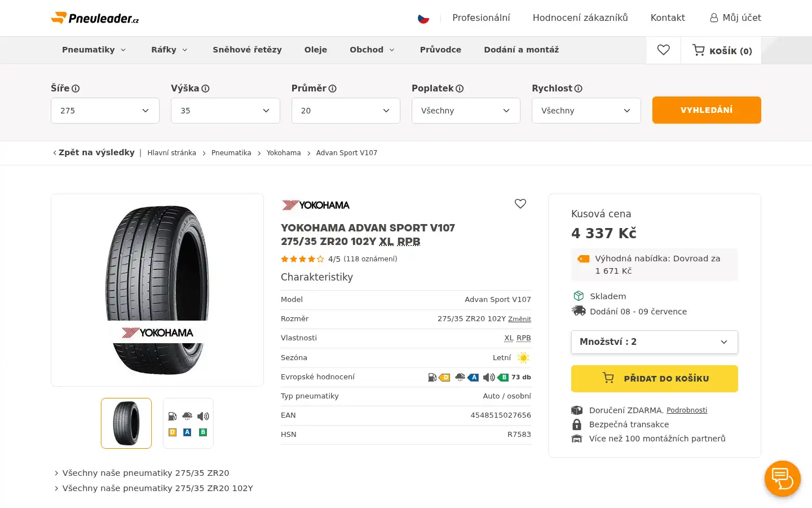Screen dimensions: 812x508
Task: Open Podrobnosti delivery details link
Action: [687, 410]
